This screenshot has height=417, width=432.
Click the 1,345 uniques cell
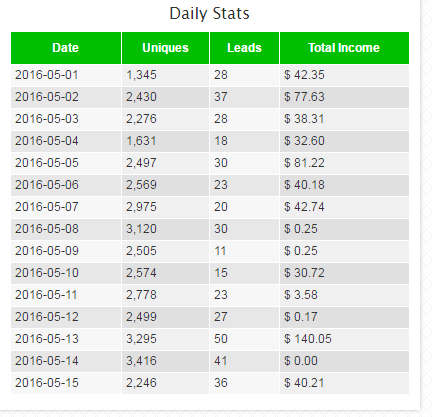click(165, 75)
